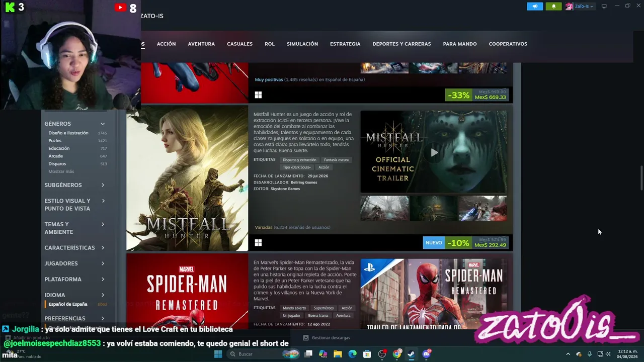Open the Simulación category tab
Screen dimensions: 644x362
(302, 44)
